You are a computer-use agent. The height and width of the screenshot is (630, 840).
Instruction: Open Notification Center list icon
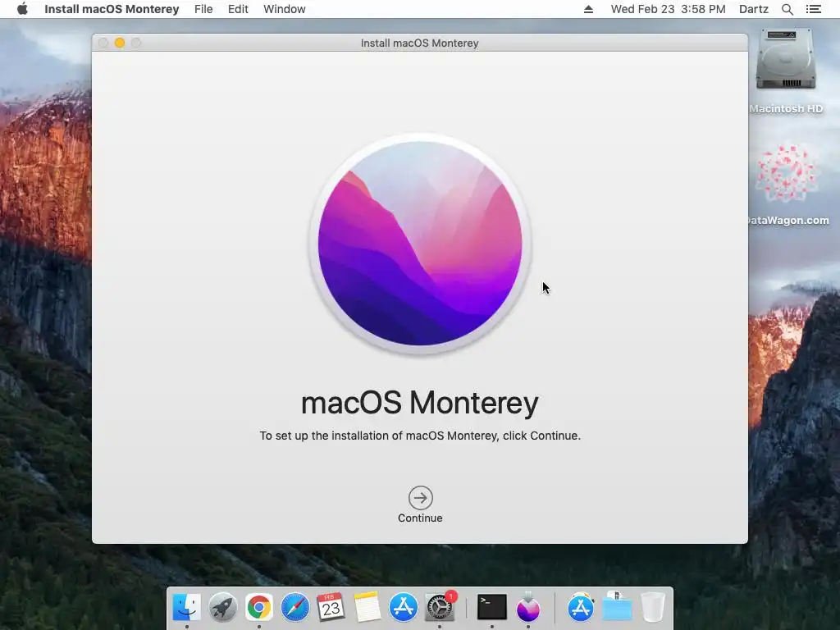click(813, 9)
